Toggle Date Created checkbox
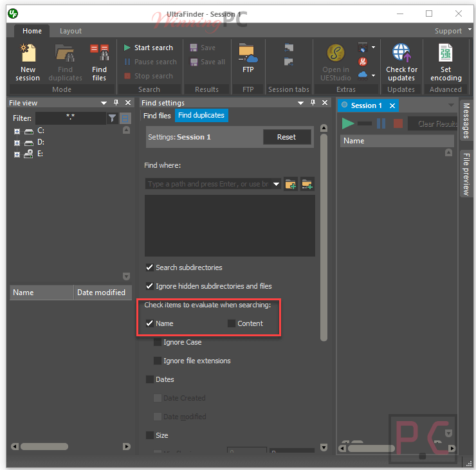Viewport: 476px width, 470px height. coord(157,398)
